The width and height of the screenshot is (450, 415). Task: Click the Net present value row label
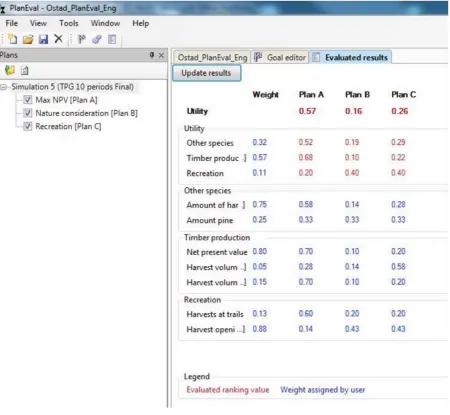click(217, 252)
